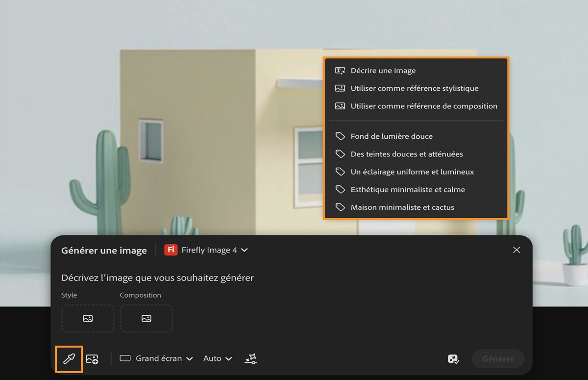Viewport: 588px width, 380px height.
Task: Select the Maison minimaliste et cactus tag
Action: (402, 207)
